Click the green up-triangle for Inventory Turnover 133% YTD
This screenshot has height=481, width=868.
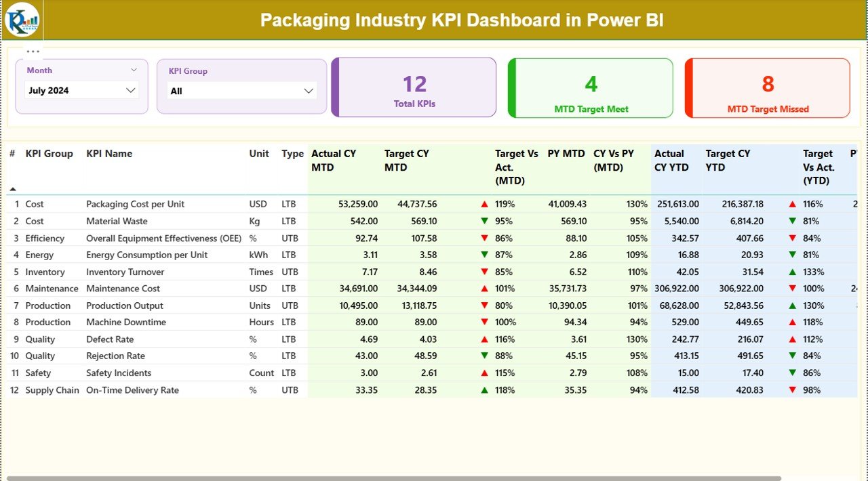click(792, 271)
